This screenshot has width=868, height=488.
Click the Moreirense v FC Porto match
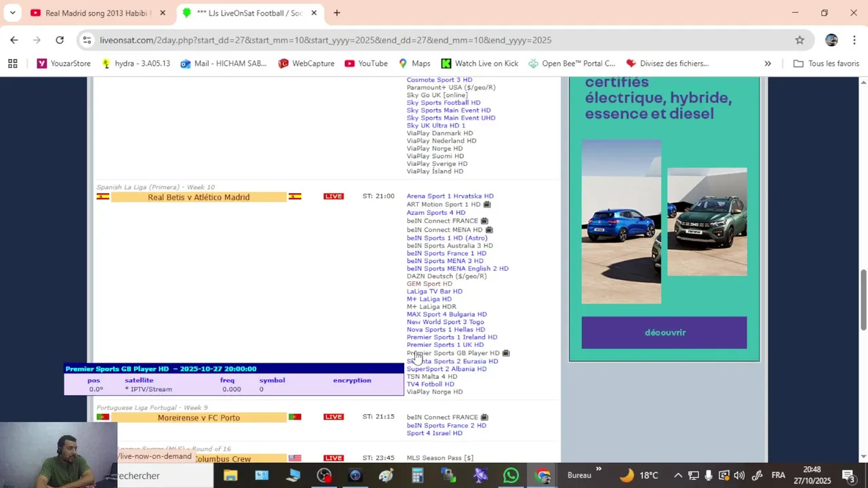pos(199,418)
